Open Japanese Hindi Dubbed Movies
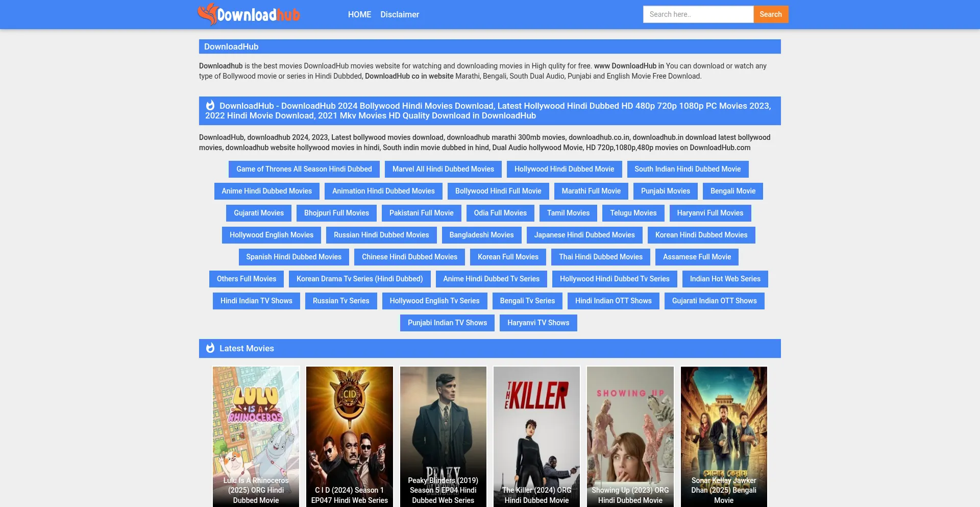 click(584, 235)
